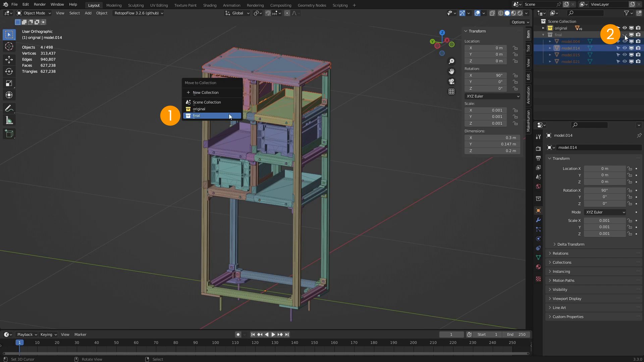Click the Zoom magnifier in the viewport

451,61
